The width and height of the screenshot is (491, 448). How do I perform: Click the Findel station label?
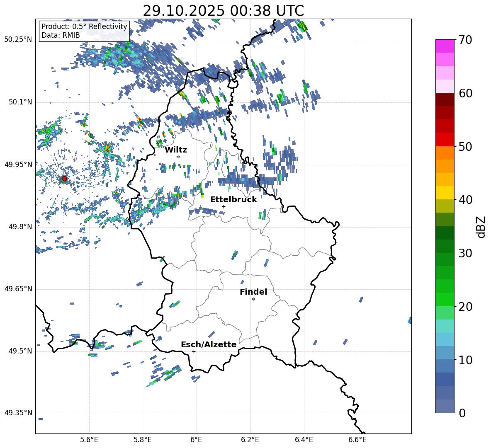pyautogui.click(x=253, y=292)
